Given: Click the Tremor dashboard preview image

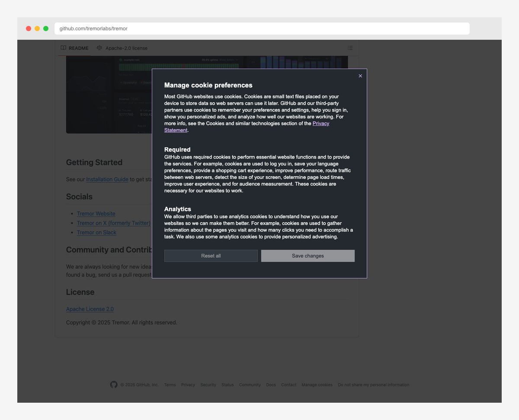Looking at the screenshot, I should [108, 95].
